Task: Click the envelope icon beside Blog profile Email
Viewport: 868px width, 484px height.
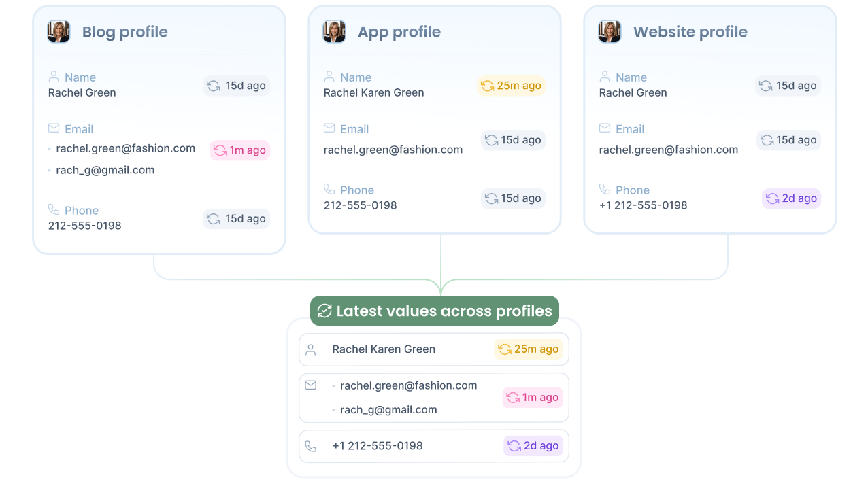Action: pyautogui.click(x=54, y=128)
